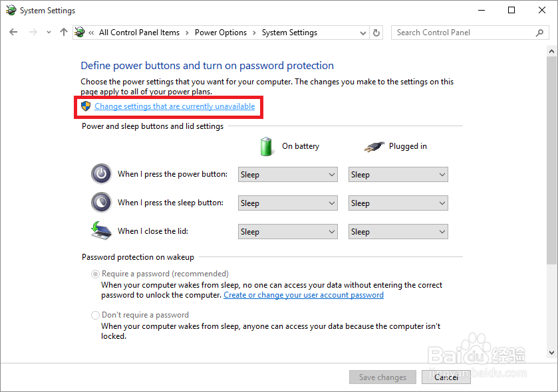Click the Back navigation arrow
Screen dimensions: 558x392
coord(14,32)
